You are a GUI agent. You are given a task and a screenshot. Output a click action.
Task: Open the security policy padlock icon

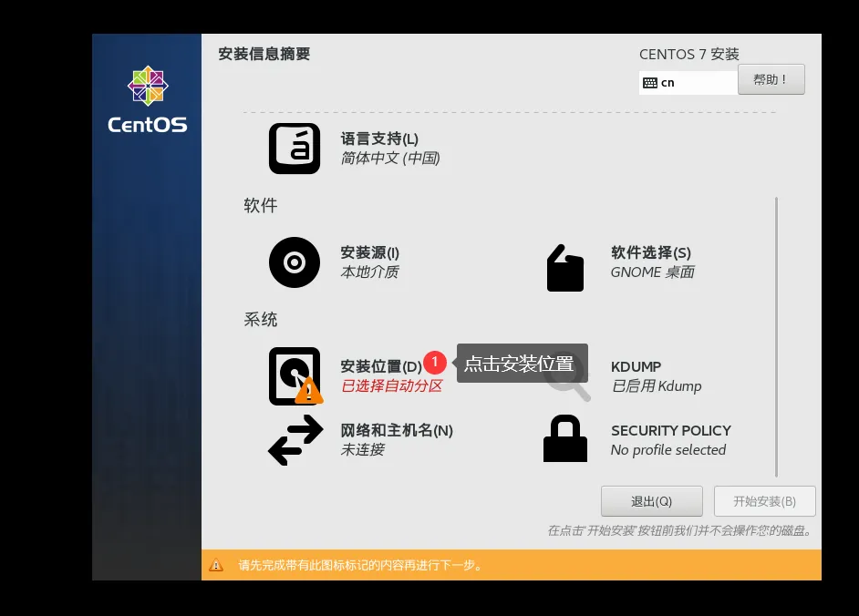[564, 438]
